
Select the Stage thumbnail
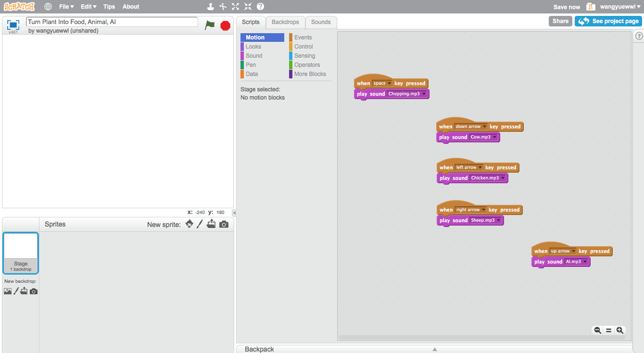tap(21, 253)
